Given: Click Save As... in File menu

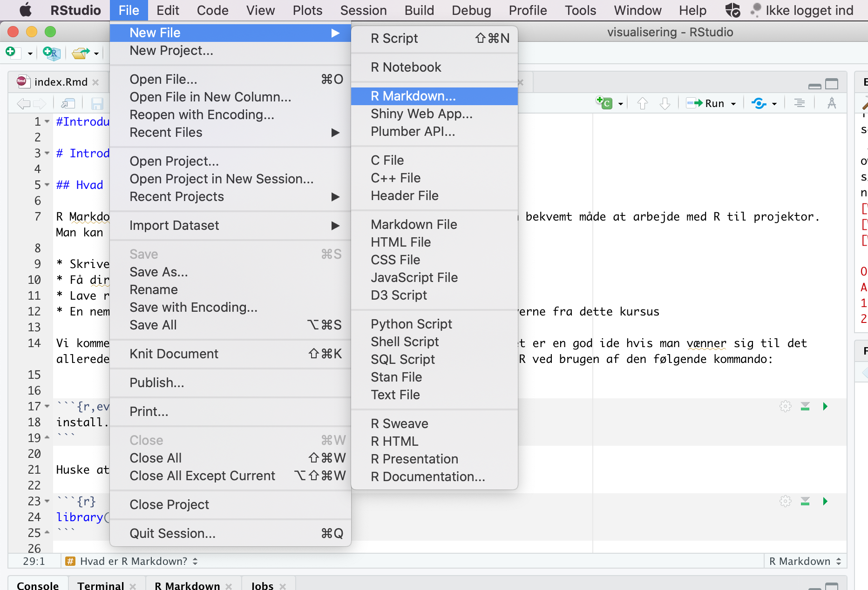Looking at the screenshot, I should [230, 272].
